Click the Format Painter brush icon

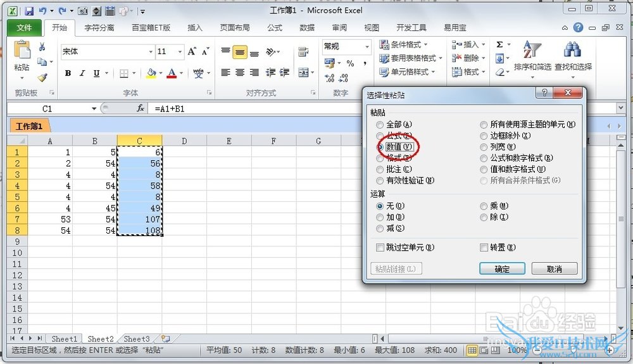pyautogui.click(x=42, y=77)
